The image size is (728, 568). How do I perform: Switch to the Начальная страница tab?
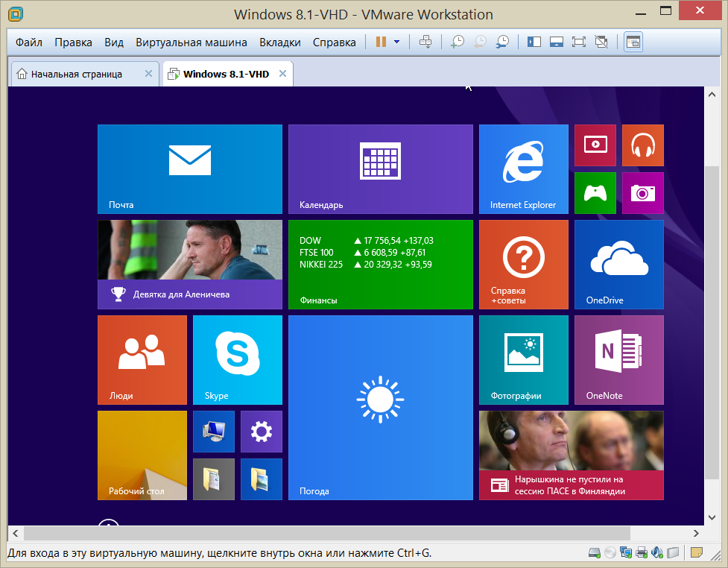coord(76,74)
